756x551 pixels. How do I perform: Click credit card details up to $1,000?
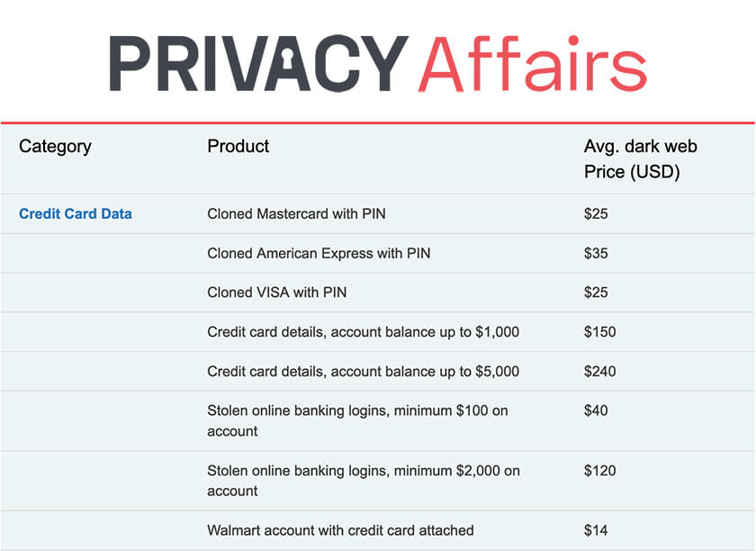[x=363, y=332]
